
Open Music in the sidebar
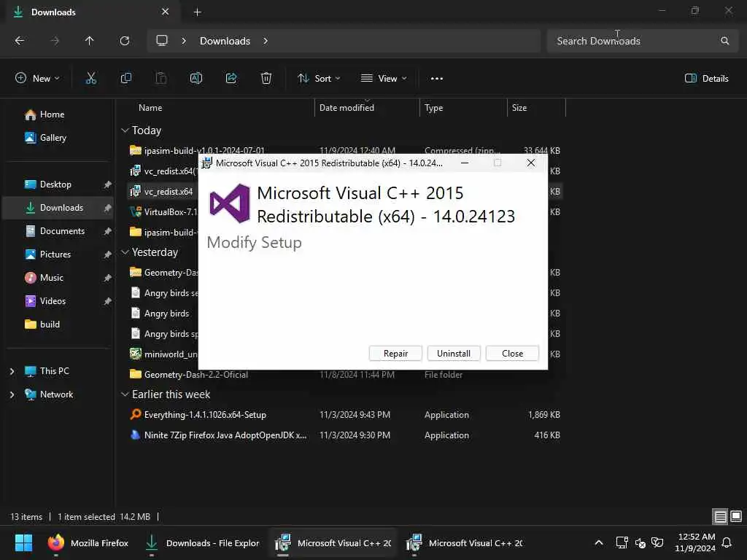pyautogui.click(x=52, y=278)
